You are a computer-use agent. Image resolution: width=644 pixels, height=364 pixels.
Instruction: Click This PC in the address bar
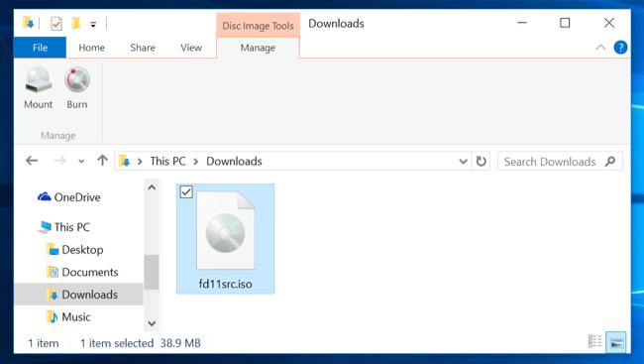[x=167, y=162]
